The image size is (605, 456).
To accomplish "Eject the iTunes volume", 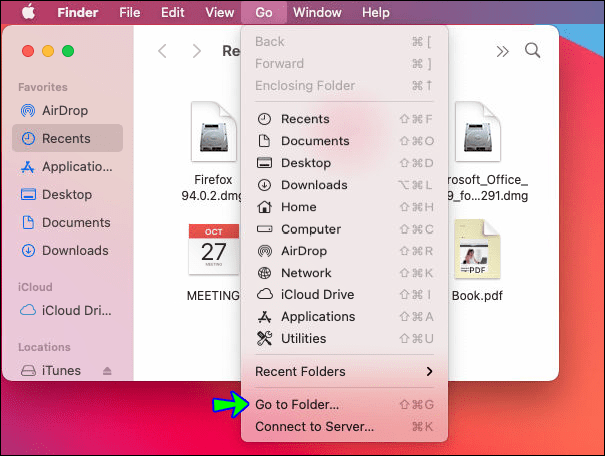I will tap(107, 371).
